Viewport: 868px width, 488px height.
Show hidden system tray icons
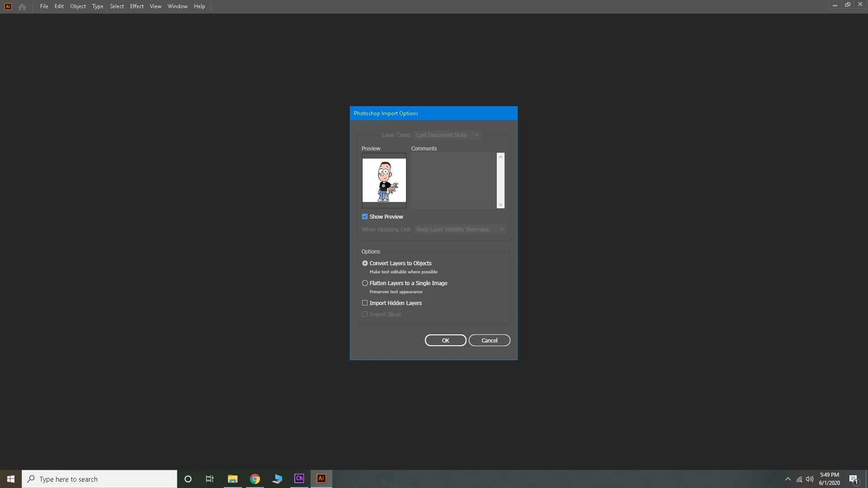click(788, 479)
